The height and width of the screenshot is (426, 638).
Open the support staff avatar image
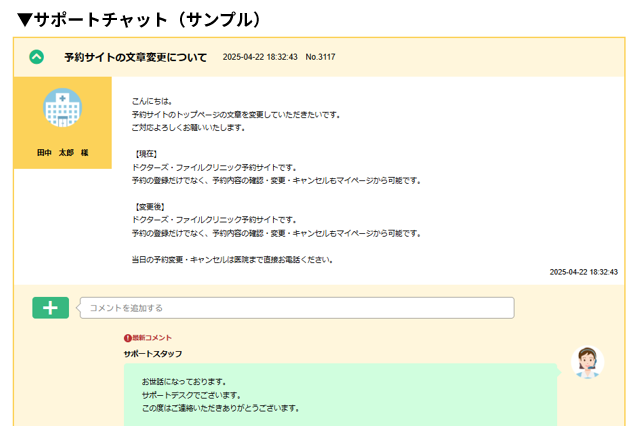(586, 362)
